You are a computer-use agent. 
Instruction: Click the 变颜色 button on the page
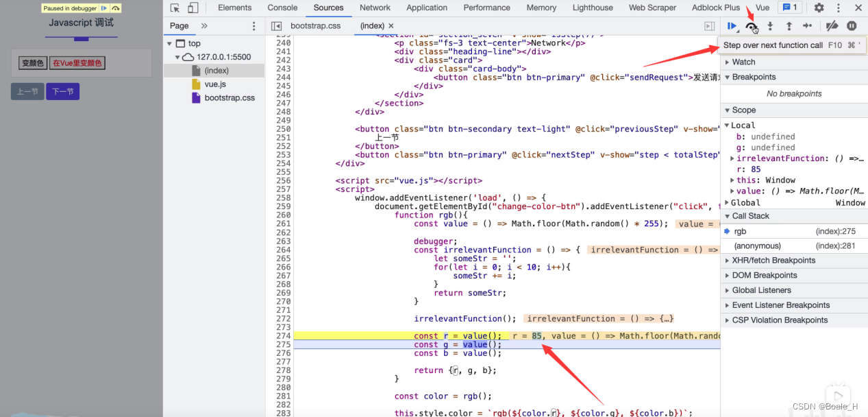[x=32, y=63]
